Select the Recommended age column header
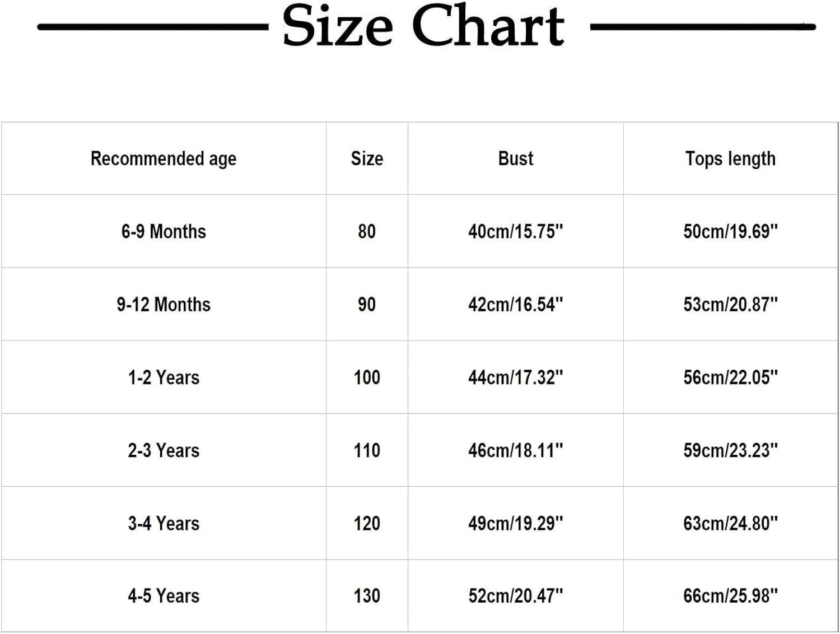840x634 pixels. [164, 159]
